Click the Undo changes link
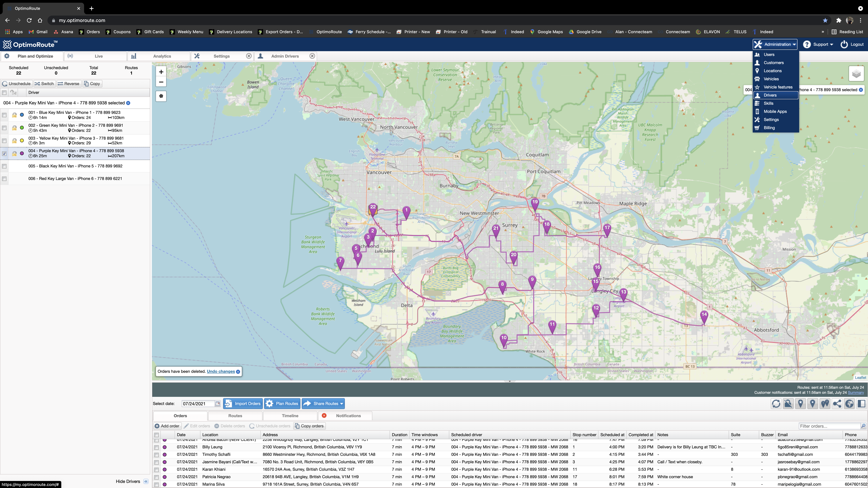The width and height of the screenshot is (868, 488). point(221,371)
